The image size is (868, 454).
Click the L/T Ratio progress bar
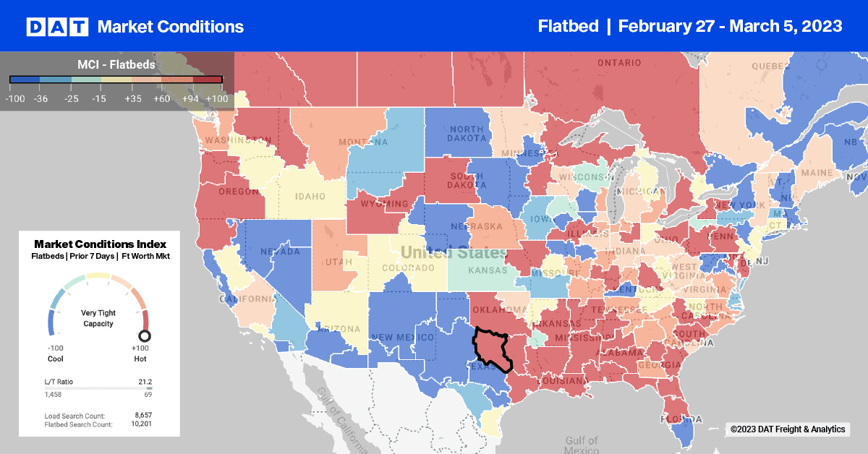100,389
